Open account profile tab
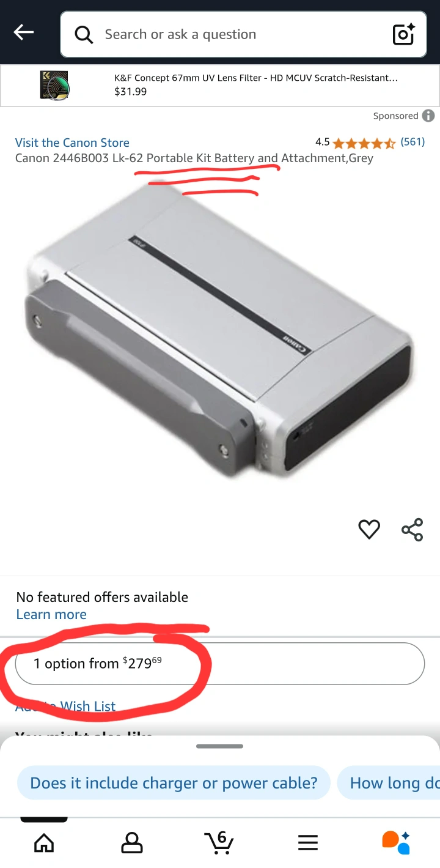This screenshot has height=868, width=440. pos(132,843)
